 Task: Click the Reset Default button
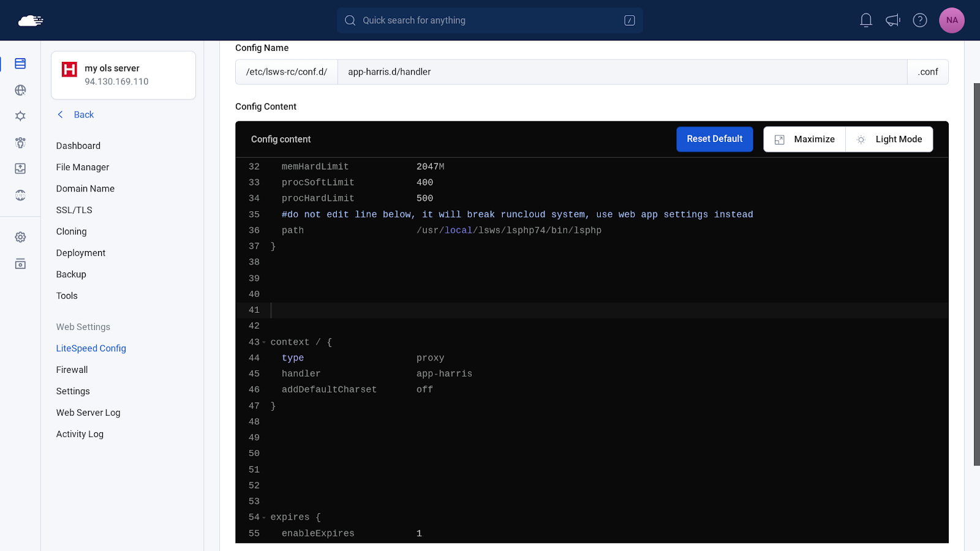coord(715,139)
